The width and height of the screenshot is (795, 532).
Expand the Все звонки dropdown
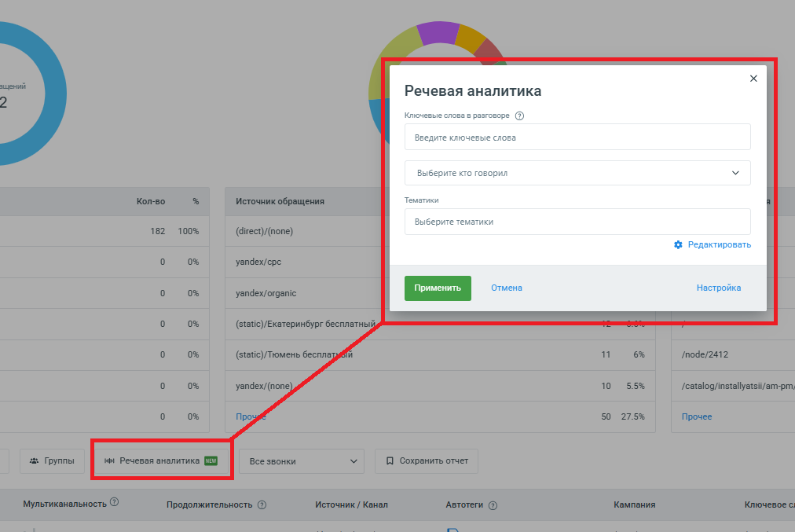pyautogui.click(x=302, y=461)
